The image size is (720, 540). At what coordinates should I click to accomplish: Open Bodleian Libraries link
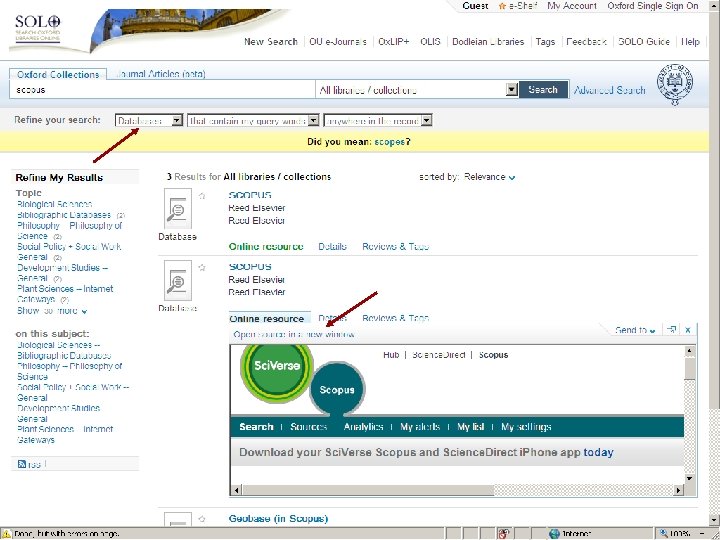(x=488, y=42)
